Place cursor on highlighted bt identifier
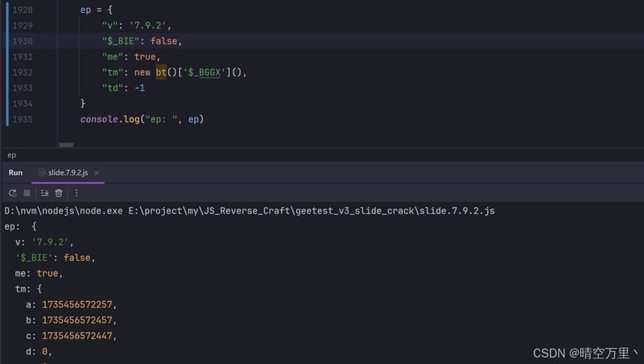 [161, 72]
